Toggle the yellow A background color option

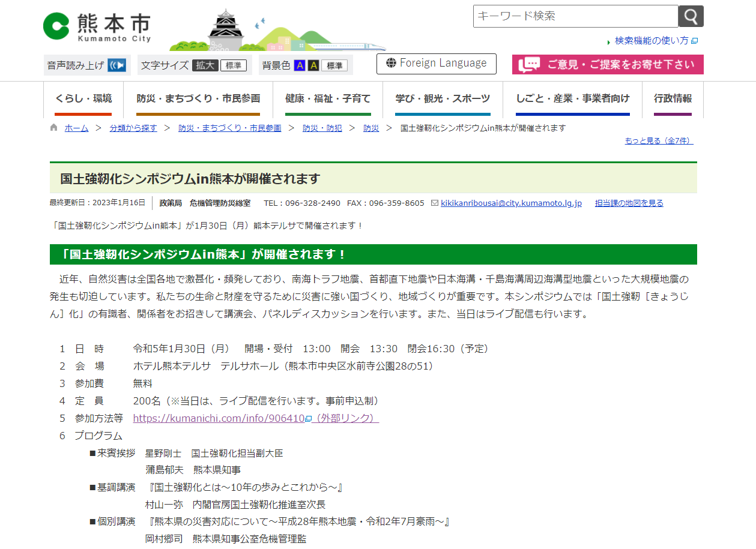313,65
